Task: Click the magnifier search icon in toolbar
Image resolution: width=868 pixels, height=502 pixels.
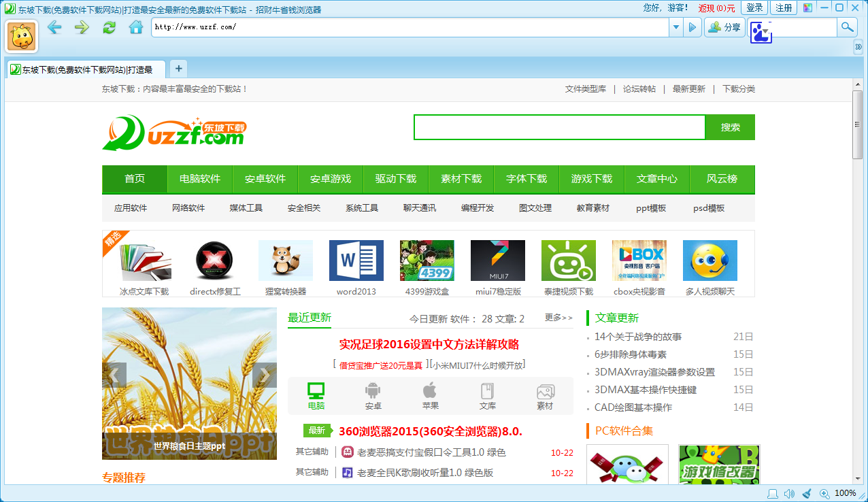Action: tap(846, 27)
